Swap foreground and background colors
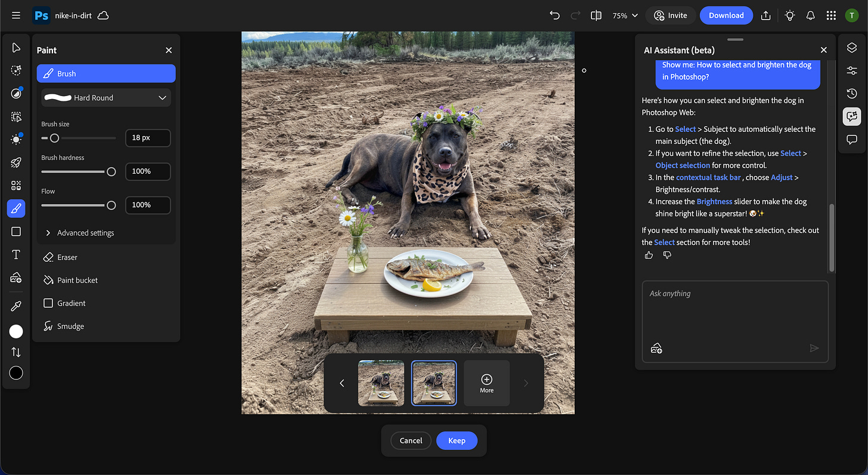This screenshot has width=868, height=475. tap(16, 351)
